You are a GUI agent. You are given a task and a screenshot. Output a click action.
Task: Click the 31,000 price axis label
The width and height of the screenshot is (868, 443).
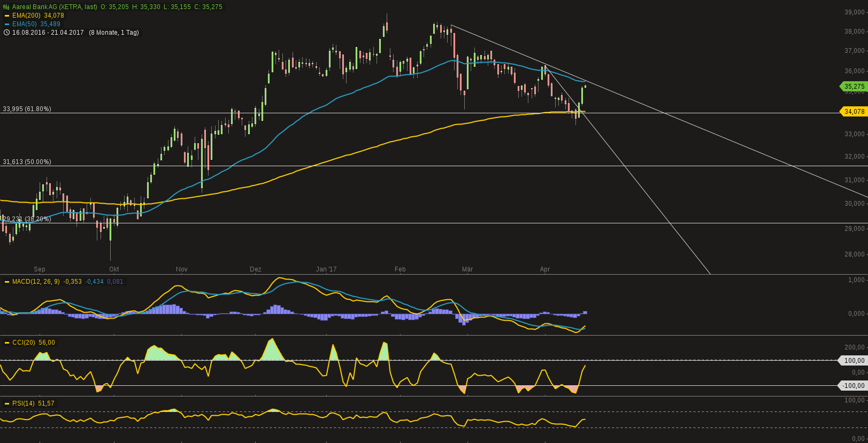(855, 180)
